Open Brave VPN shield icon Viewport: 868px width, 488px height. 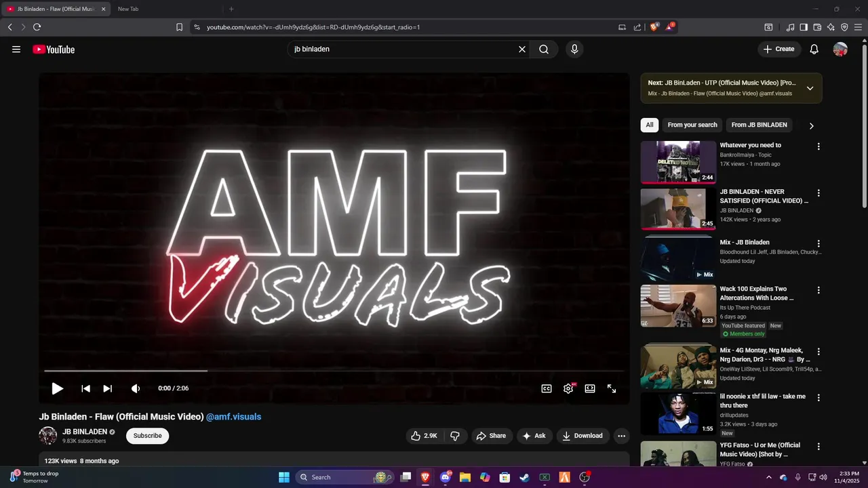point(844,27)
